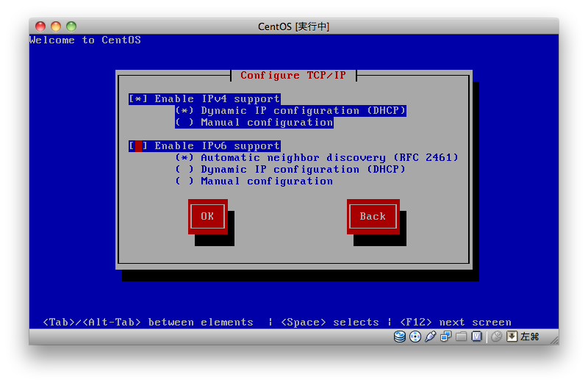Click the <F12> next screen hint

tap(455, 322)
